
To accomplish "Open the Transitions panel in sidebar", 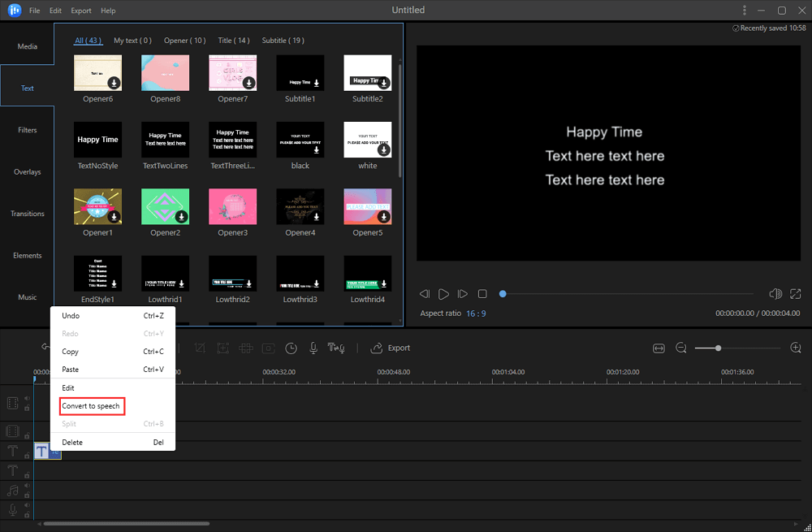I will coord(28,214).
